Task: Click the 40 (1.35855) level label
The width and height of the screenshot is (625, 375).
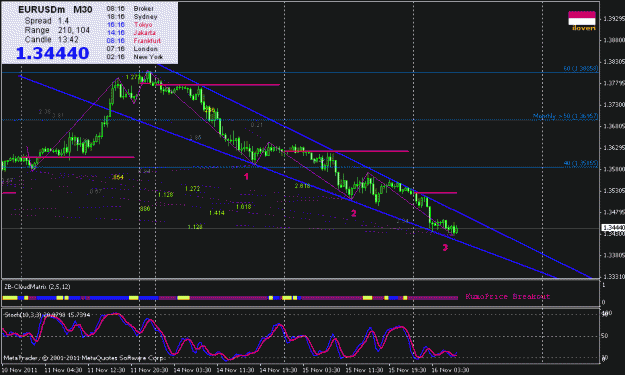Action: 581,163
